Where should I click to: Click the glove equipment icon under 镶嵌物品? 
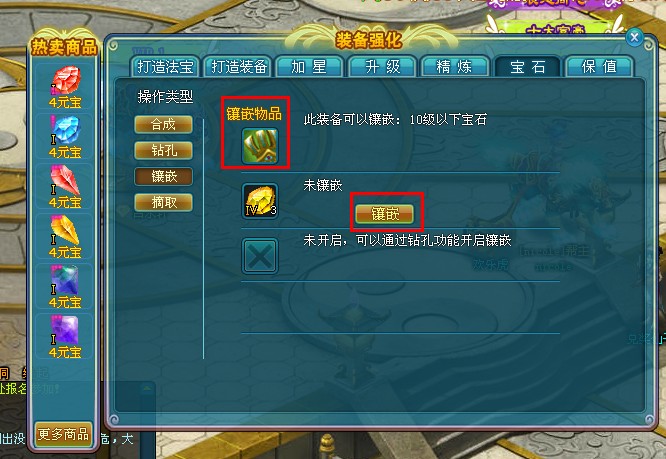[260, 146]
